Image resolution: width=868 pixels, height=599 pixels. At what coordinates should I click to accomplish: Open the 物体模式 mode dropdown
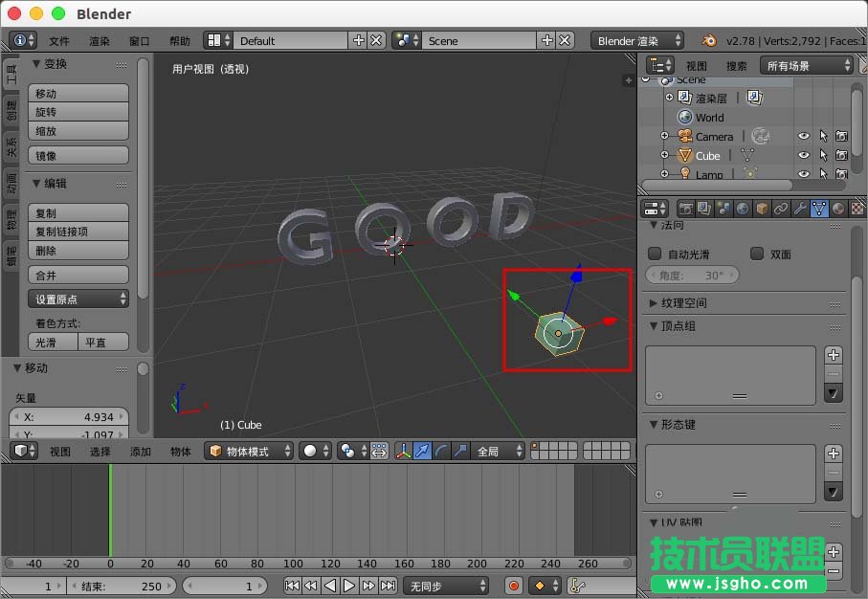coord(247,451)
